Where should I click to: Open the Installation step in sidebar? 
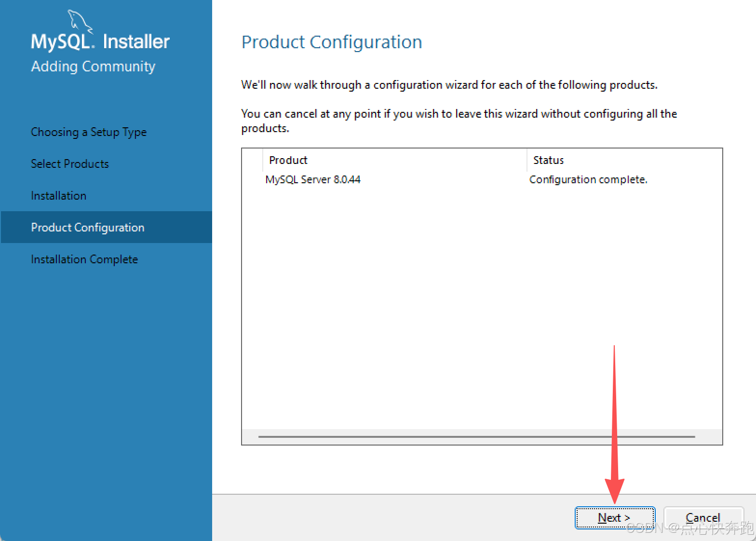tap(59, 196)
